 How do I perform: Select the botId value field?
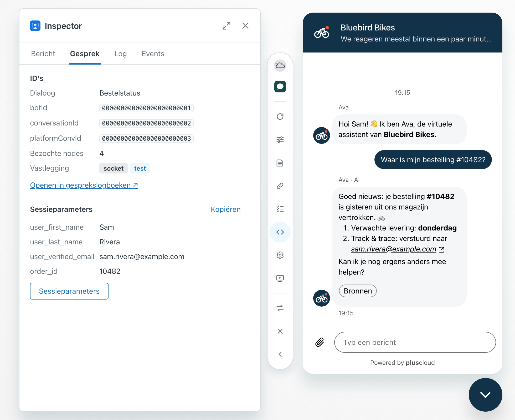146,108
